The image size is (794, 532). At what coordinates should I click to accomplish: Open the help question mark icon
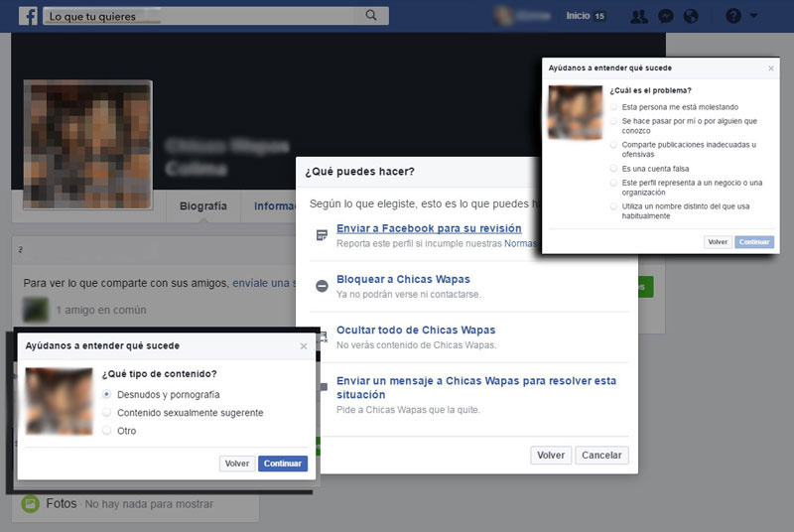(733, 16)
